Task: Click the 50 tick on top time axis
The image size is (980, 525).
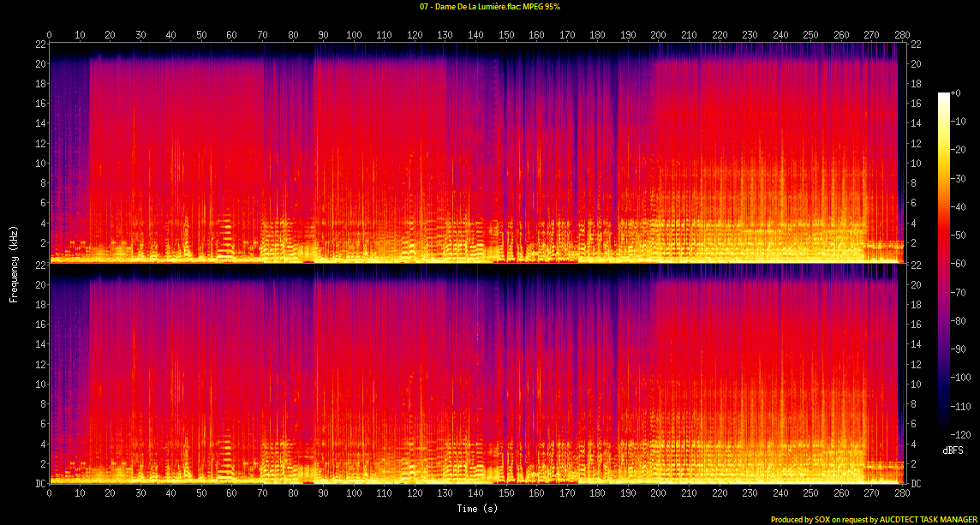Action: pyautogui.click(x=201, y=35)
